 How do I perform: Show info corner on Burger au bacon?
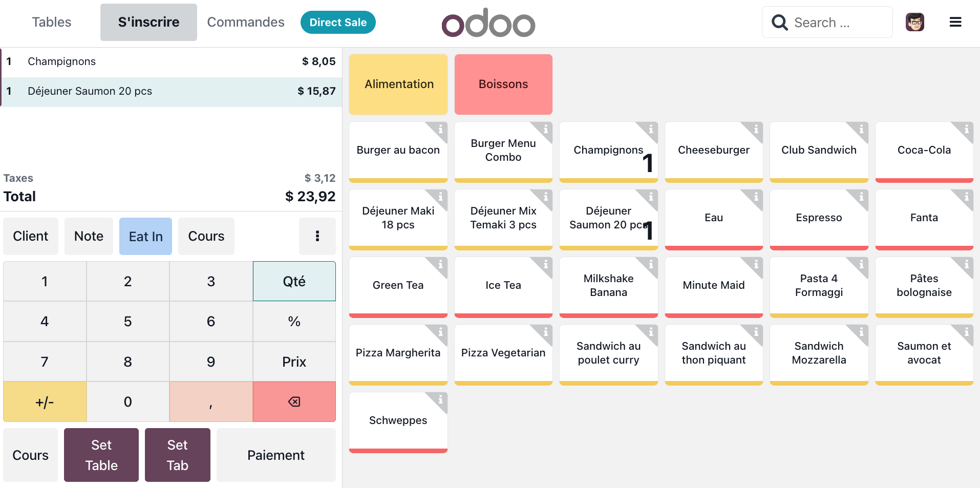point(440,130)
